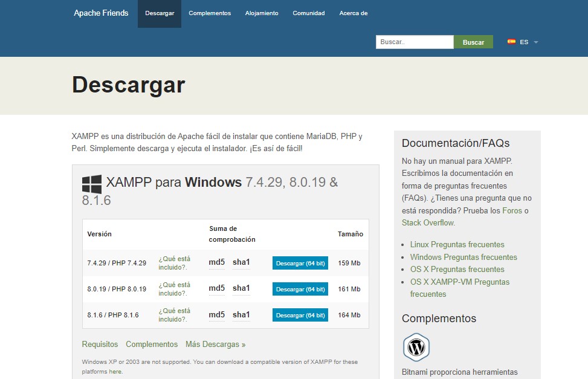
Task: Open the Acerca de menu item
Action: pos(353,13)
